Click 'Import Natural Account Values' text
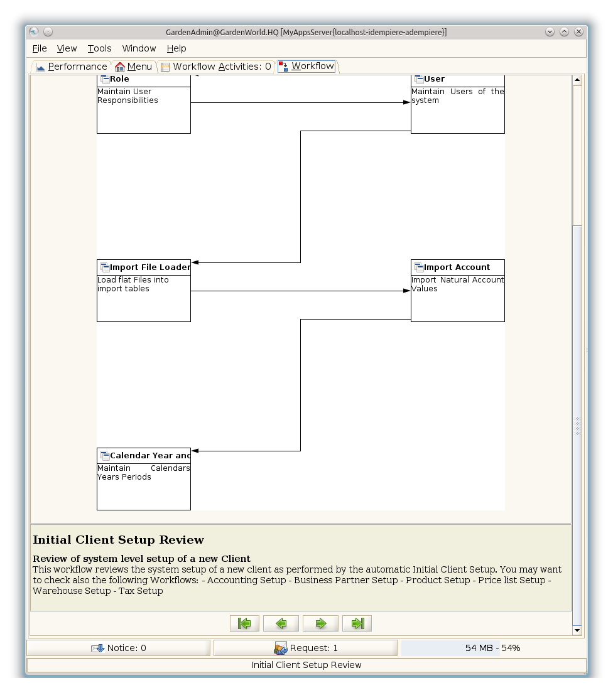The height and width of the screenshot is (700, 613). (x=458, y=284)
